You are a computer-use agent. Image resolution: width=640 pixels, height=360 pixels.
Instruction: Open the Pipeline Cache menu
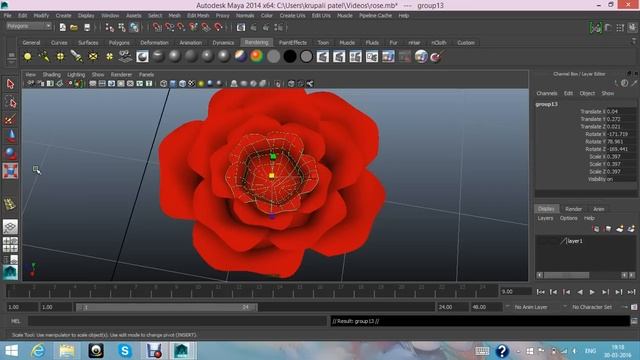click(376, 16)
